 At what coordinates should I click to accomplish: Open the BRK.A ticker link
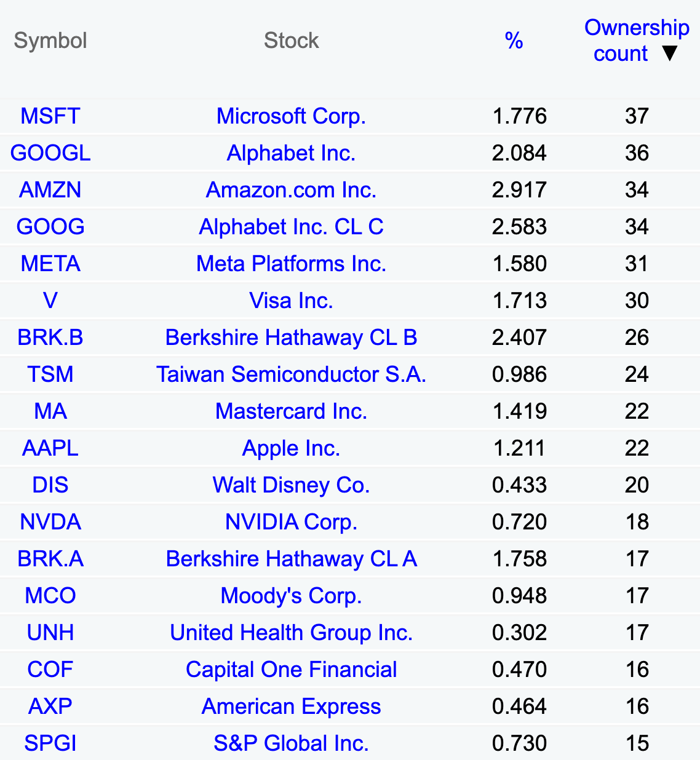click(50, 558)
